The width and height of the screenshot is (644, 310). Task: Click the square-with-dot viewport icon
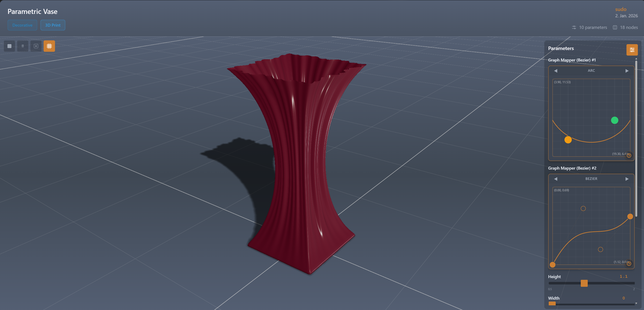tap(36, 46)
